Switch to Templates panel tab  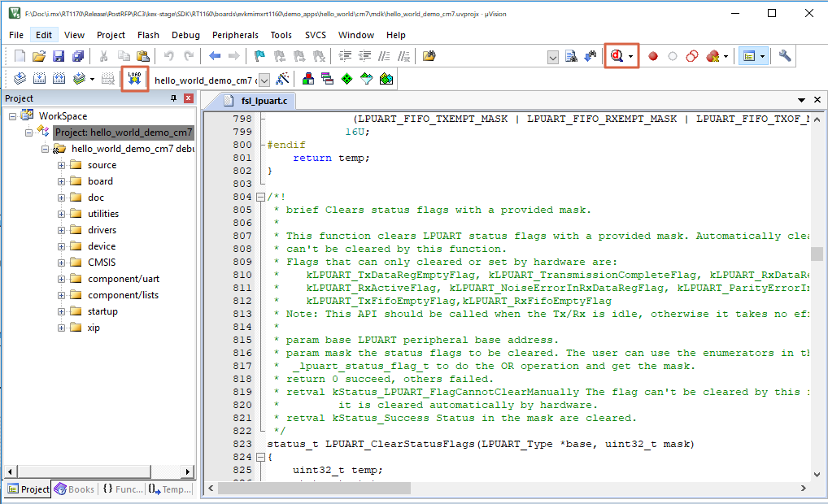[x=169, y=489]
